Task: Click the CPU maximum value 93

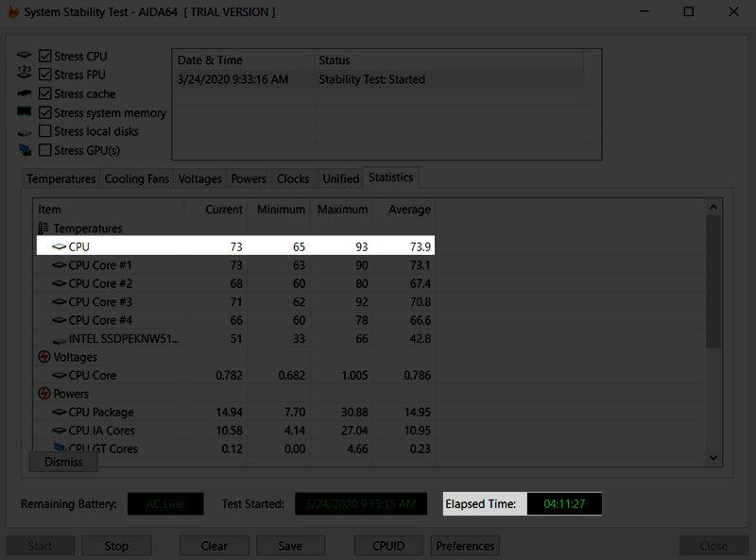Action: (x=362, y=246)
